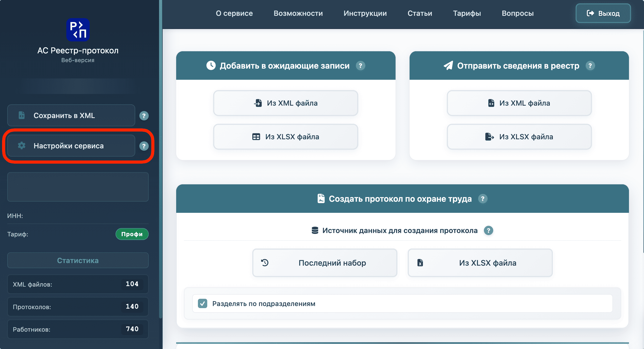This screenshot has width=644, height=349.
Task: Open the Вопросы menu item
Action: tap(518, 13)
